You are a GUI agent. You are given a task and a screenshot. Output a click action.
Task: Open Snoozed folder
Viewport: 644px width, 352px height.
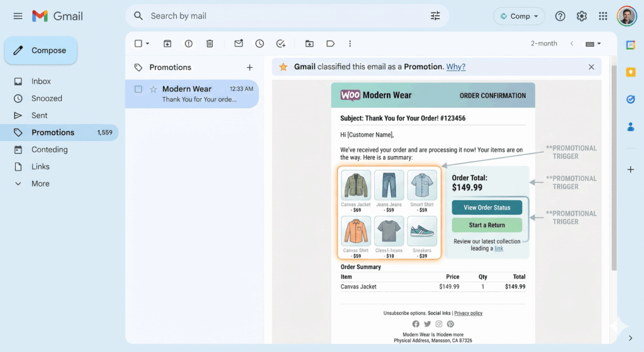(47, 98)
